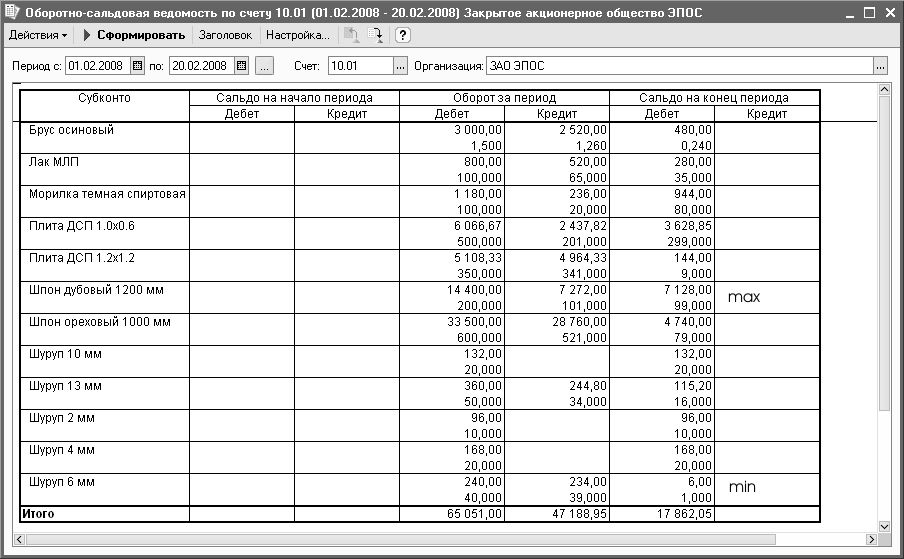Viewport: 904px width, 559px height.
Task: Open calendar for period end date
Action: 242,66
